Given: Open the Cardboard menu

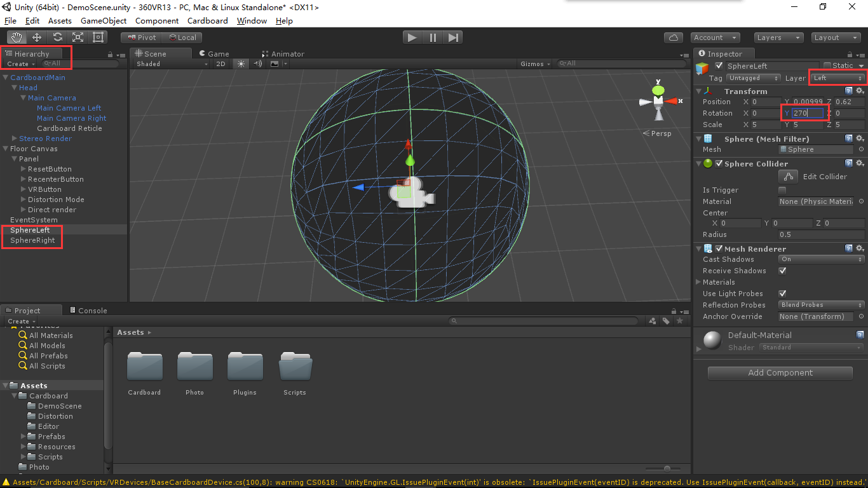Looking at the screenshot, I should pos(207,20).
